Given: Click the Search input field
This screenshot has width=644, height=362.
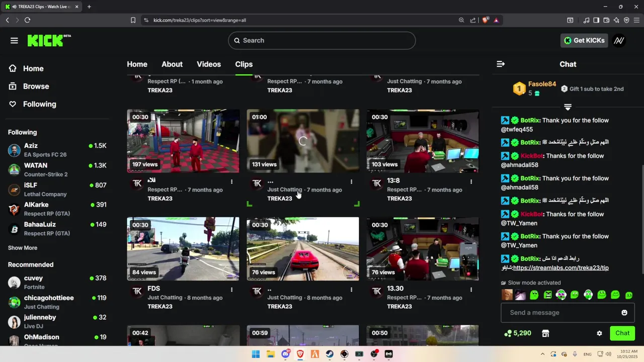Looking at the screenshot, I should click(322, 41).
